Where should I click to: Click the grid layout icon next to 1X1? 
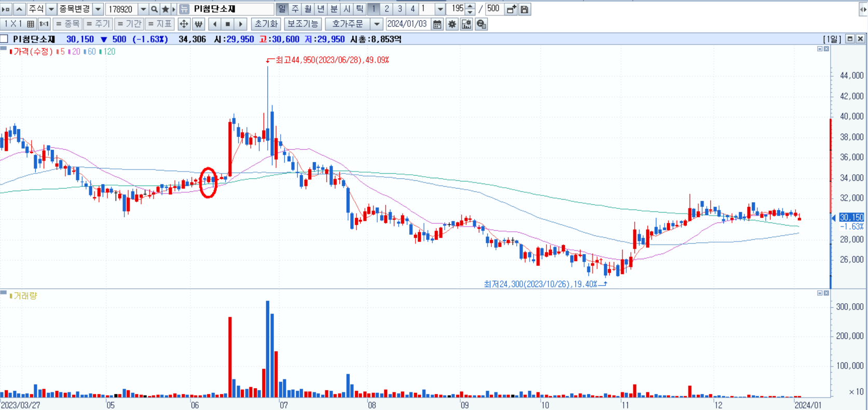[x=31, y=24]
